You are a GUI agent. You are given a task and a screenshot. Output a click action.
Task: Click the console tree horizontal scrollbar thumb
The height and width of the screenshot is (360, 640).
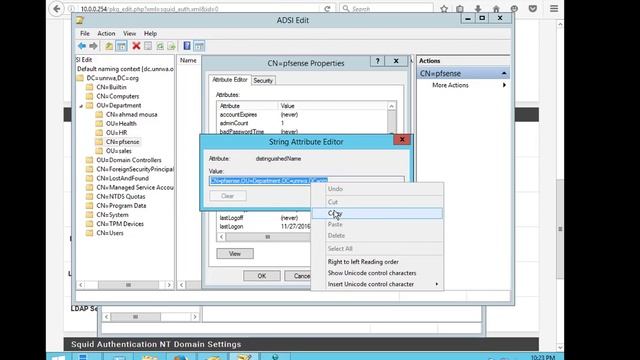coord(128,285)
